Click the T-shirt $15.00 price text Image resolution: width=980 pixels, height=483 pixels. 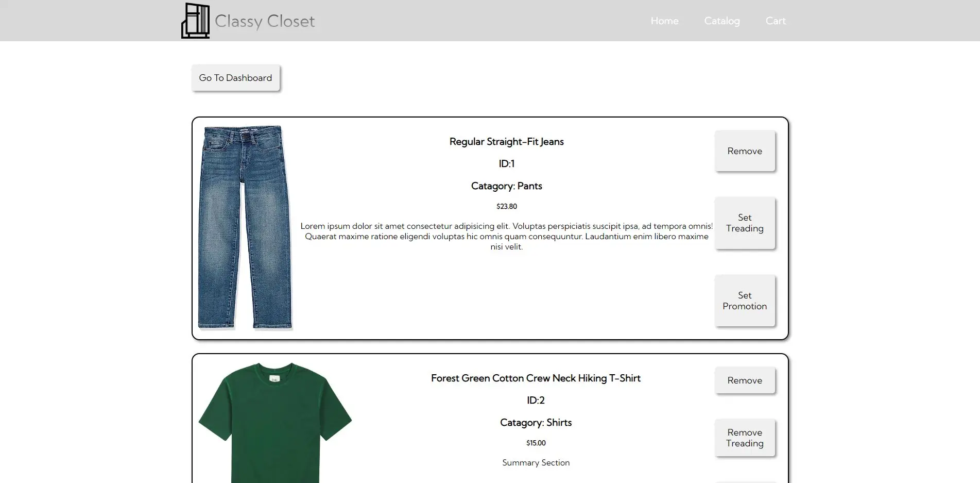536,443
